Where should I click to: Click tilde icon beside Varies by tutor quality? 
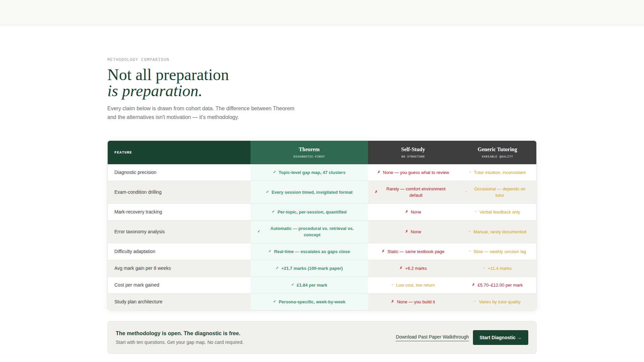click(475, 302)
